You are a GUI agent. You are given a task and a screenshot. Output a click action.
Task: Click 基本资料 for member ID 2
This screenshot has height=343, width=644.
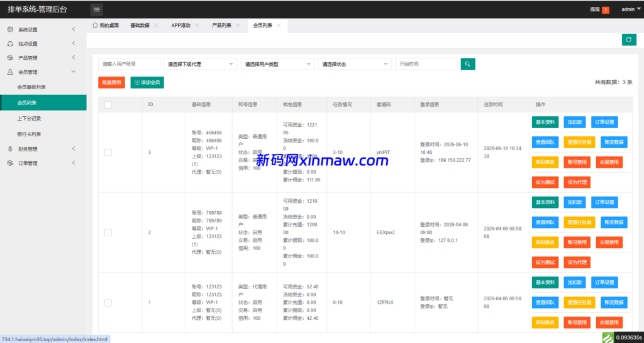[x=545, y=202]
